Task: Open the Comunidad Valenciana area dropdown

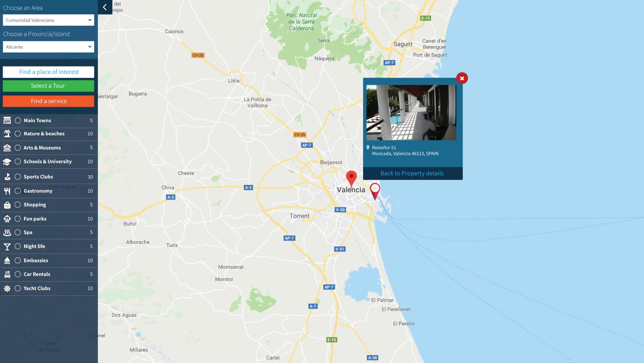Action: 48,20
